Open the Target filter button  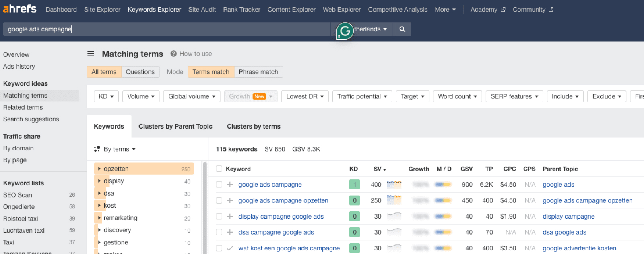pos(413,96)
